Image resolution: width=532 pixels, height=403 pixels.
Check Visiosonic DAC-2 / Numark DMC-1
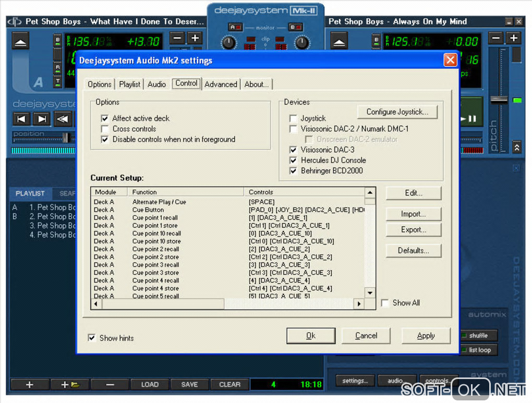click(293, 129)
